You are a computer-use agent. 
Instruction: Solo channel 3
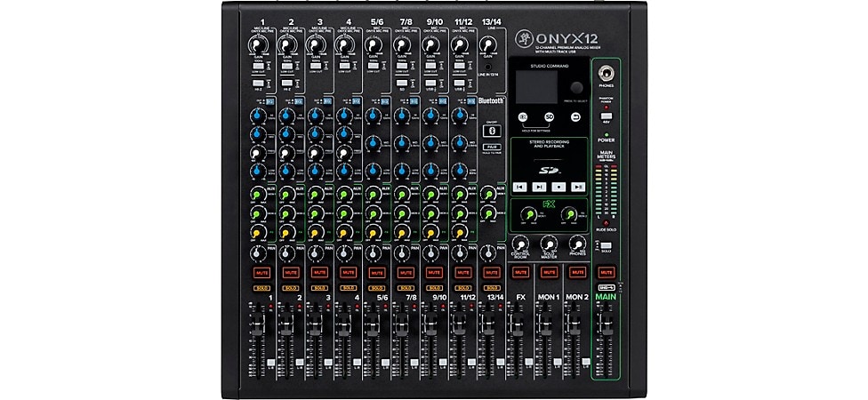[x=319, y=288]
